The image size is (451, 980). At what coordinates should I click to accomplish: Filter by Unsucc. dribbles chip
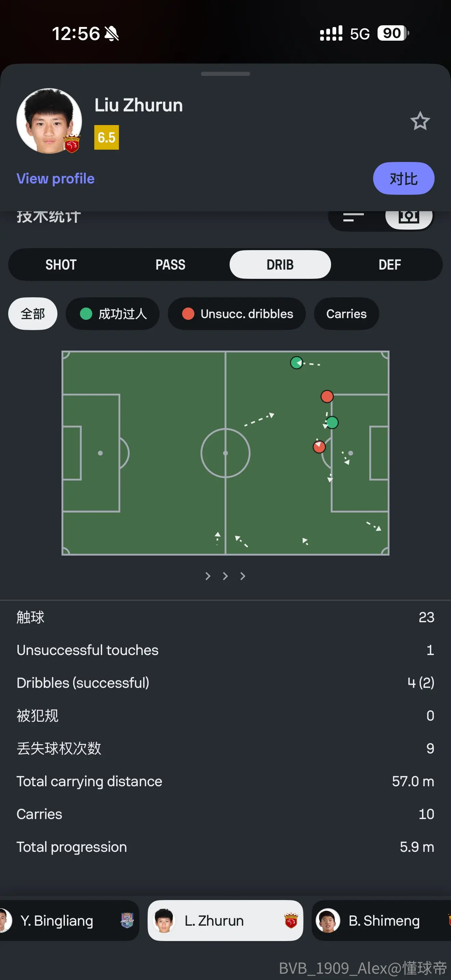coord(236,314)
